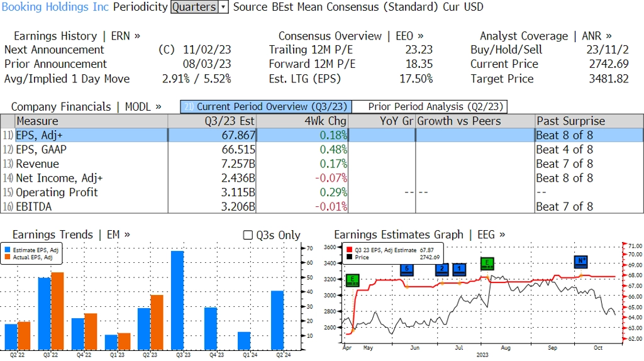The width and height of the screenshot is (644, 361).
Task: Click blue Estimate EPS, Adj legend swatch
Action: (8, 250)
